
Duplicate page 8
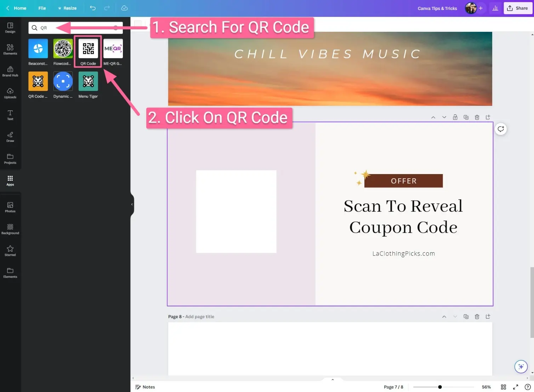(x=466, y=317)
